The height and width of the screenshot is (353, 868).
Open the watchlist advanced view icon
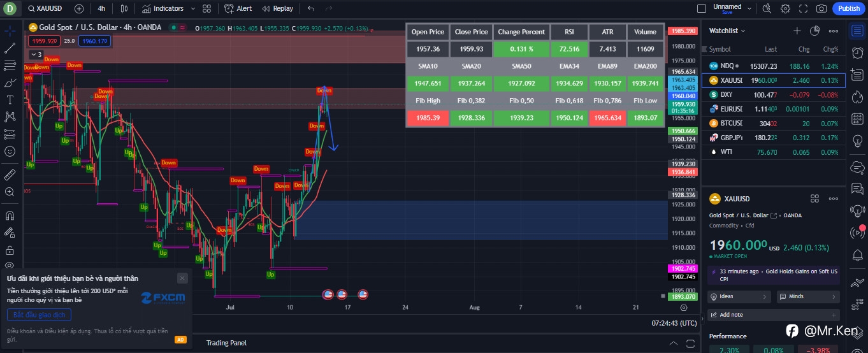814,31
